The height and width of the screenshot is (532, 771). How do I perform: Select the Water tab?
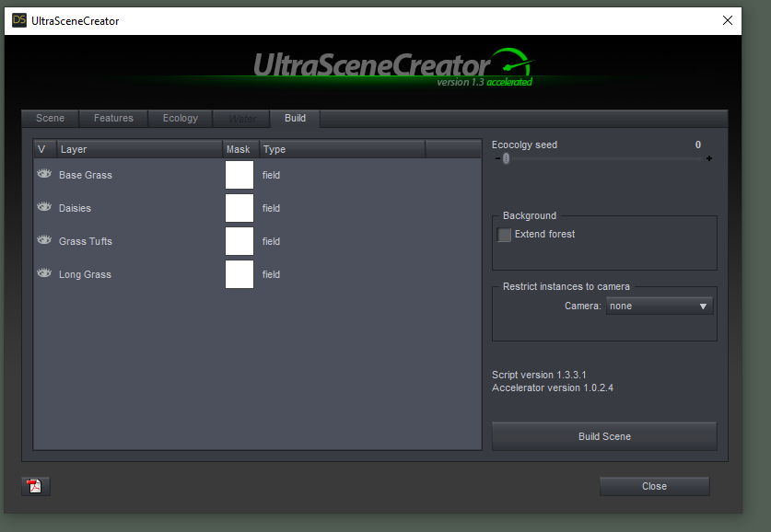point(242,119)
